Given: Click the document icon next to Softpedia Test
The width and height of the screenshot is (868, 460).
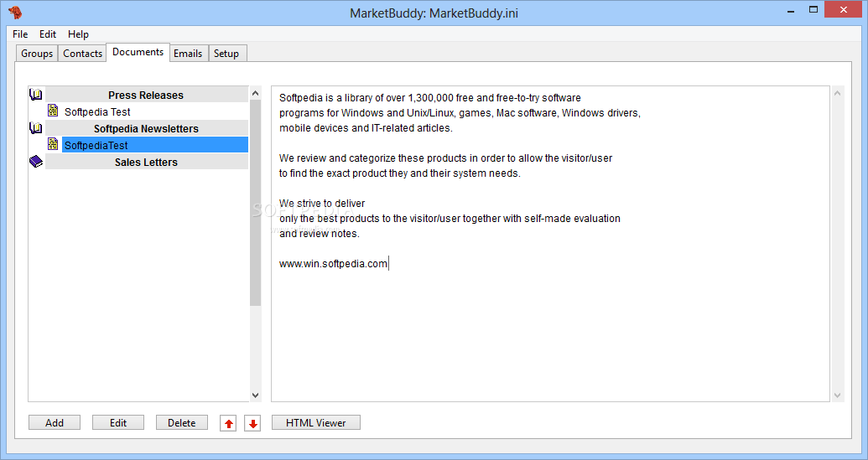Looking at the screenshot, I should [53, 111].
